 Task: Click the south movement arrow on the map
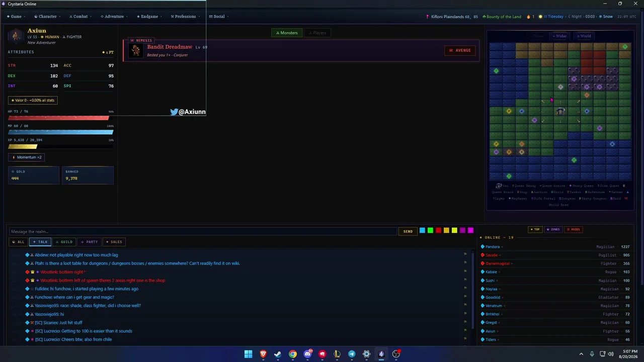coord(560,121)
